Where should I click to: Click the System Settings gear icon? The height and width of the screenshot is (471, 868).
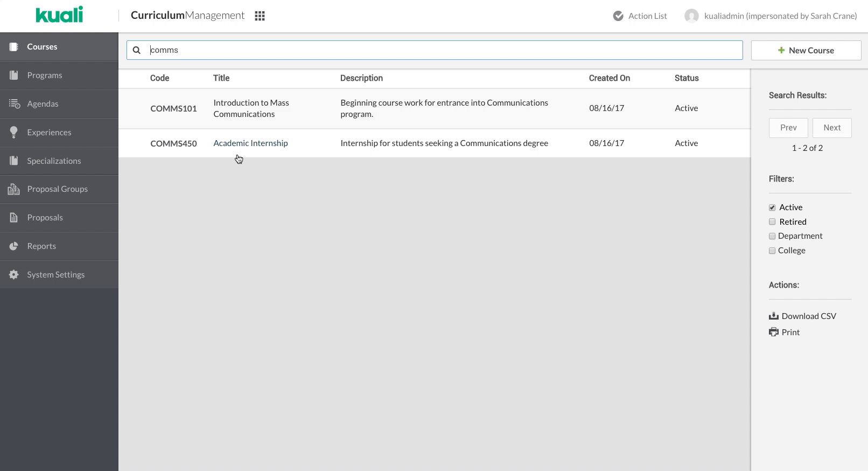click(14, 275)
